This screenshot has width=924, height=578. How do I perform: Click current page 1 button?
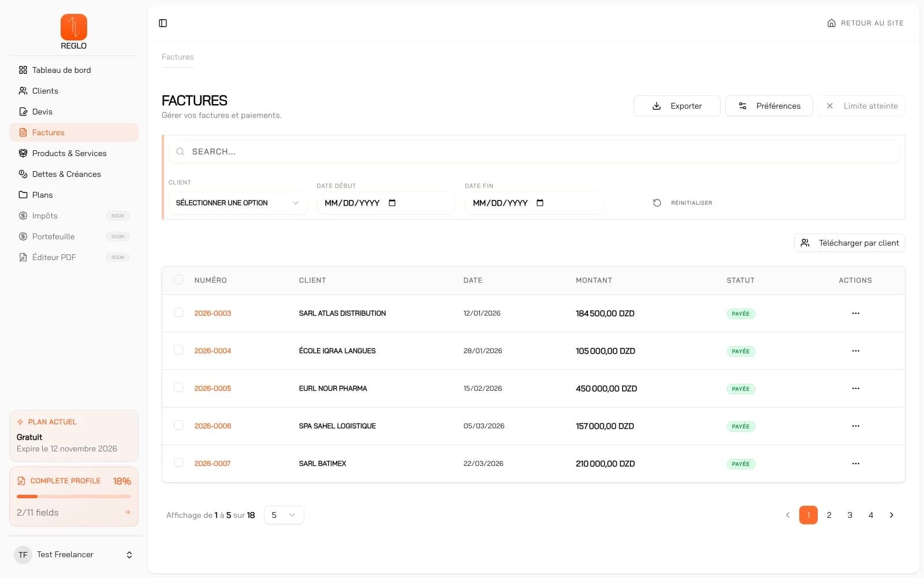click(x=808, y=515)
